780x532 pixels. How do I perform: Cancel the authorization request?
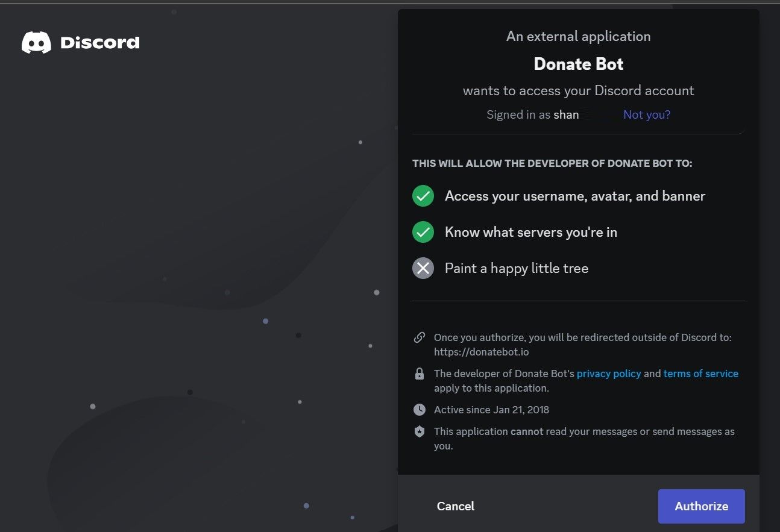tap(455, 506)
